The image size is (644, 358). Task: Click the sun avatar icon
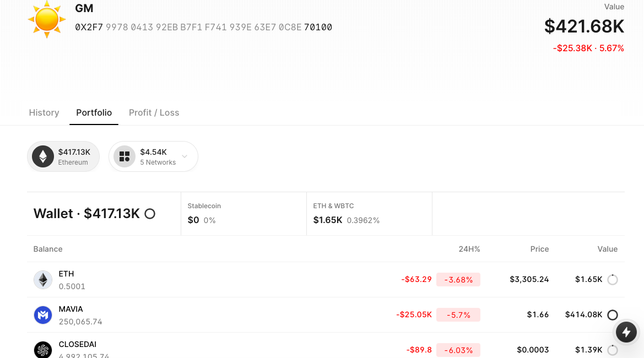[47, 19]
